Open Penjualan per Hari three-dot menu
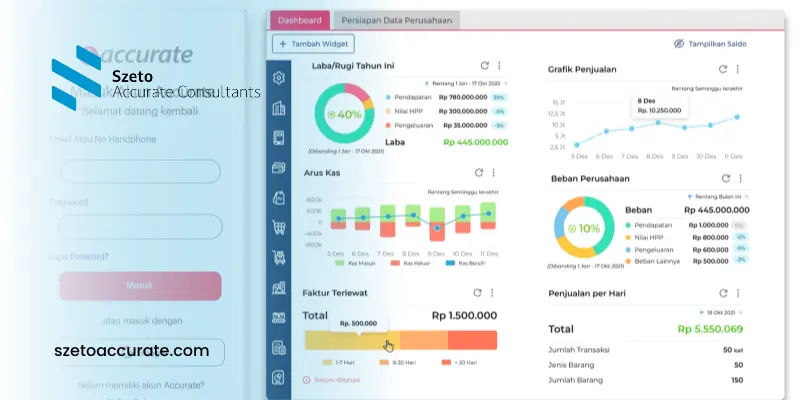This screenshot has width=800, height=400. click(x=738, y=293)
